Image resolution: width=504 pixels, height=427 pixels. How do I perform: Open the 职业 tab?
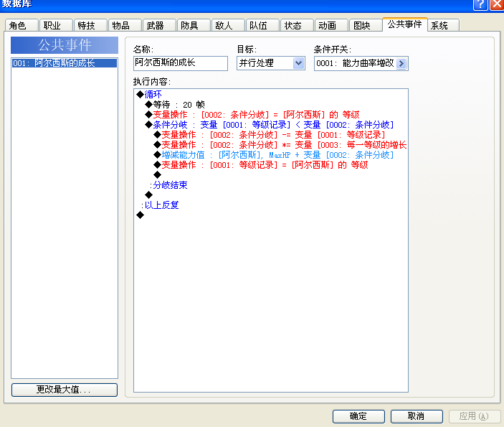(56, 25)
